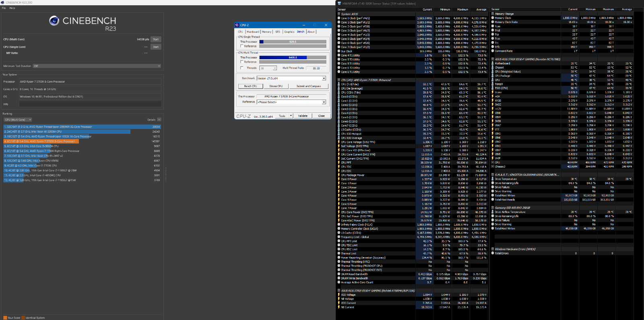The height and width of the screenshot is (320, 644).
Task: Switch to the About tab in CPU-Z
Action: pyautogui.click(x=311, y=32)
